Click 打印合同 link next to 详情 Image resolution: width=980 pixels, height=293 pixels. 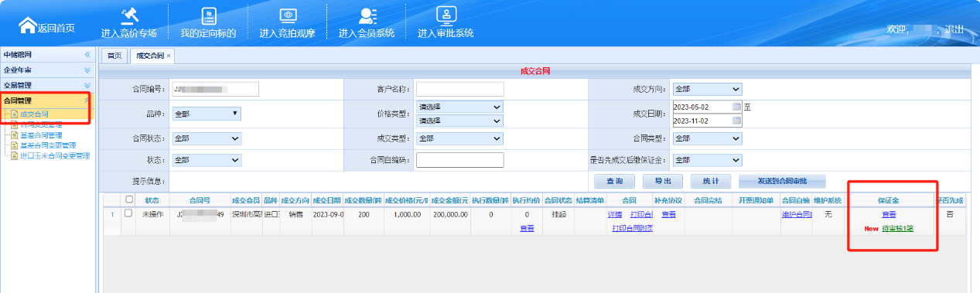641,214
